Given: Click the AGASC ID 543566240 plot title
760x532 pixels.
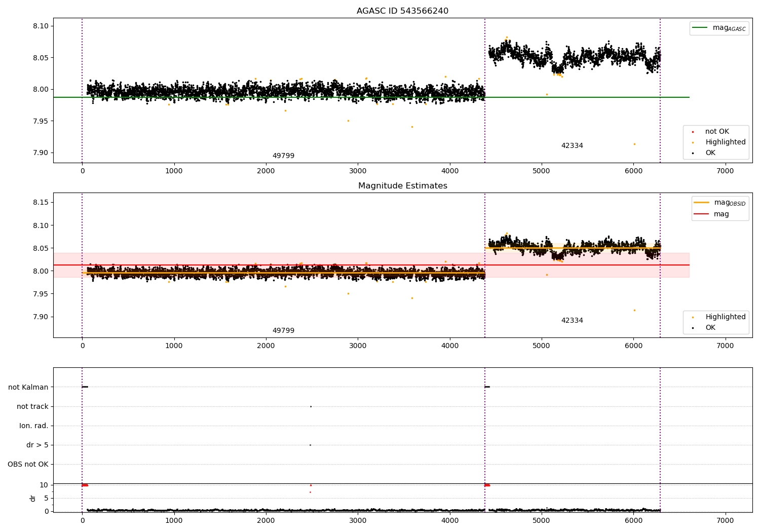Looking at the screenshot, I should pyautogui.click(x=402, y=11).
